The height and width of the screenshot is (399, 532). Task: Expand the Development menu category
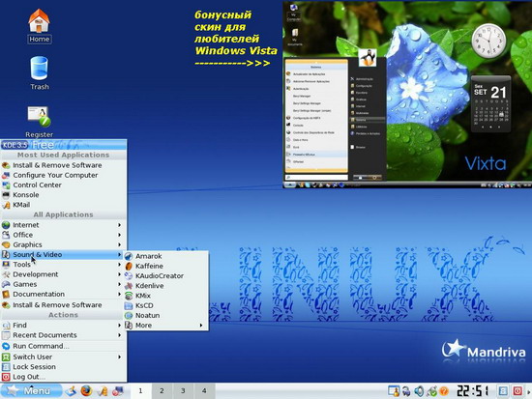64,274
